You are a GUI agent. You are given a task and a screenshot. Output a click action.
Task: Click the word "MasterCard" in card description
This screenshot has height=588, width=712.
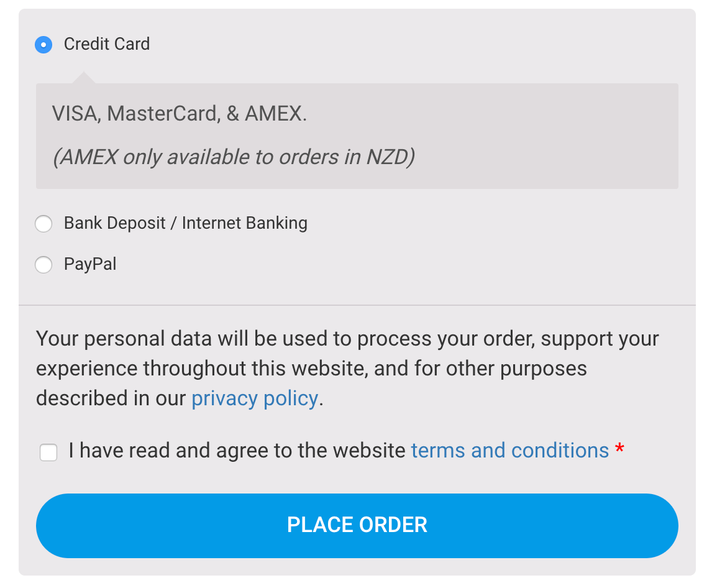coord(163,114)
